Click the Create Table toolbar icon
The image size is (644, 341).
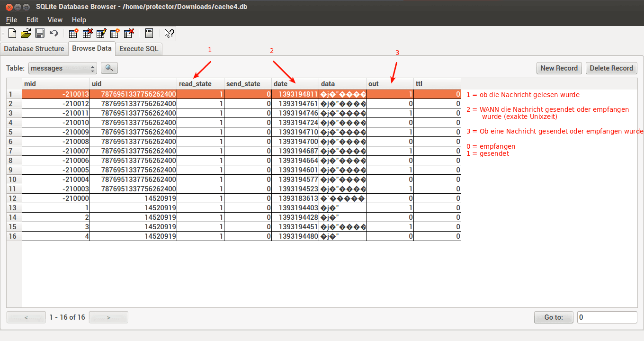click(x=73, y=33)
